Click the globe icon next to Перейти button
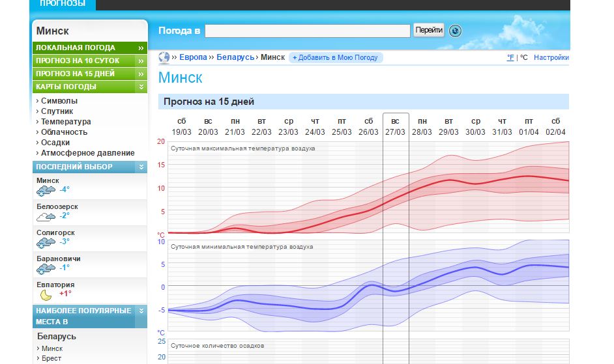 coord(455,31)
